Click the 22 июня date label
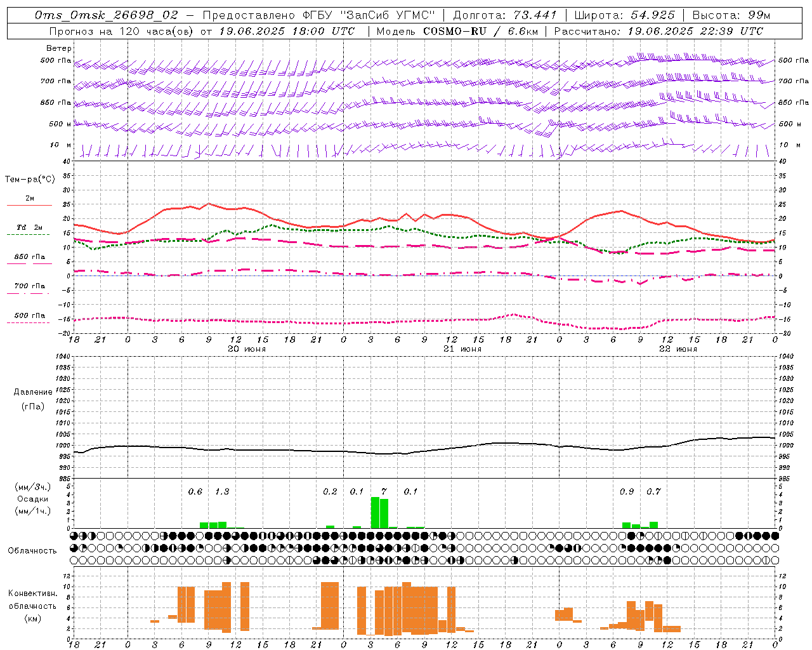Viewport: 812px width, 650px height. pyautogui.click(x=678, y=348)
